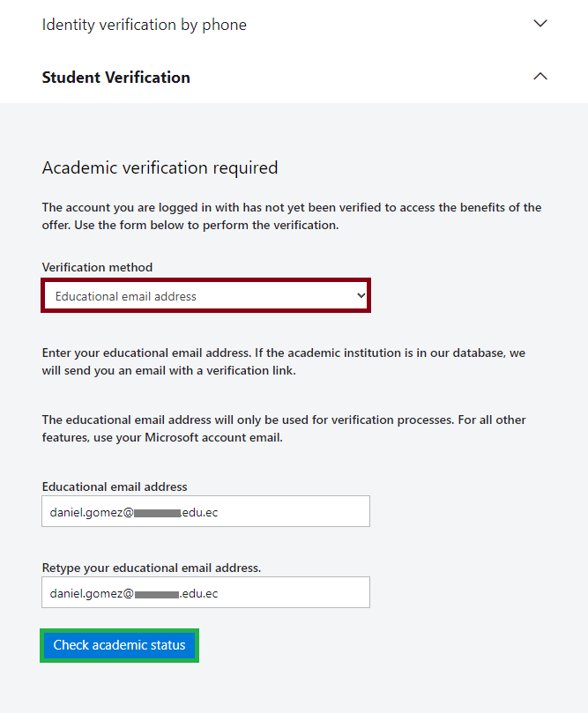Click the paragraph starting "The account you are logged in"
Viewport: 588px width, 713px height.
[291, 216]
